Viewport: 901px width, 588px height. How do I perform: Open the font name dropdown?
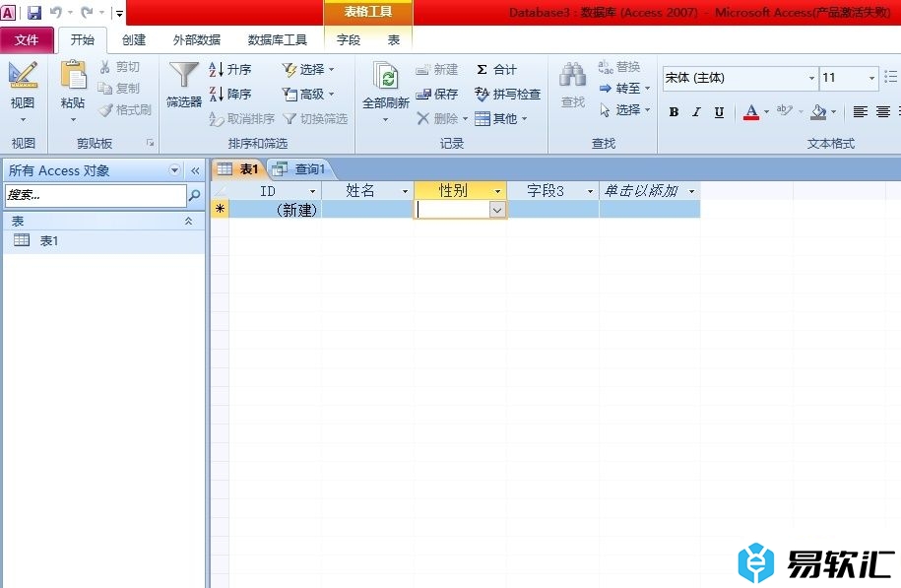811,78
